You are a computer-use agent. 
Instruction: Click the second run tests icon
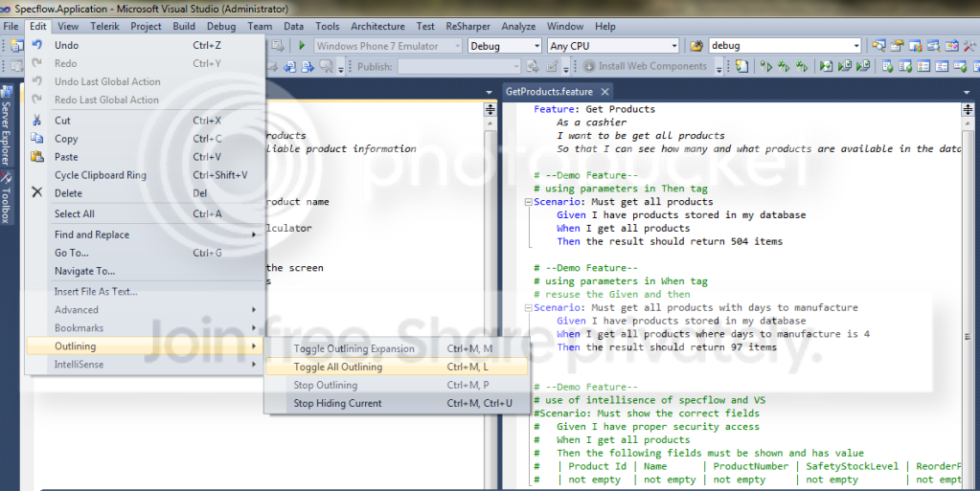(x=783, y=66)
